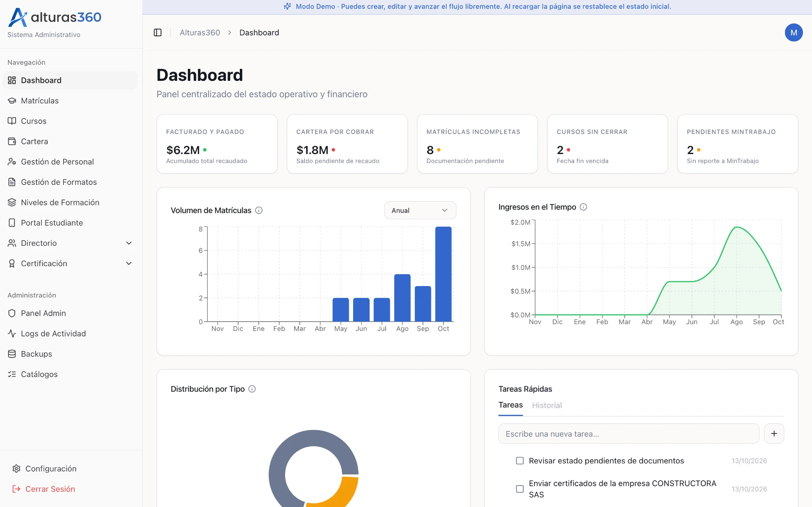812x507 pixels.
Task: Click the Backups database icon
Action: point(12,354)
